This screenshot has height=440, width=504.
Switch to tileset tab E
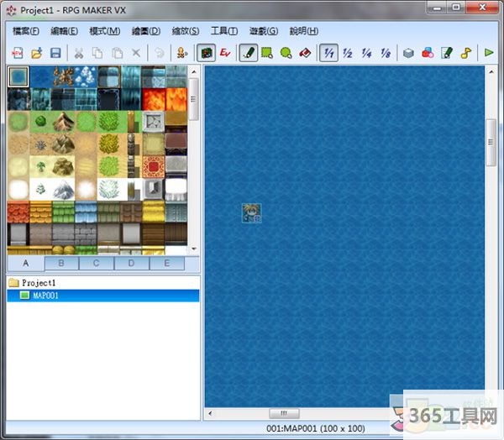tap(166, 264)
